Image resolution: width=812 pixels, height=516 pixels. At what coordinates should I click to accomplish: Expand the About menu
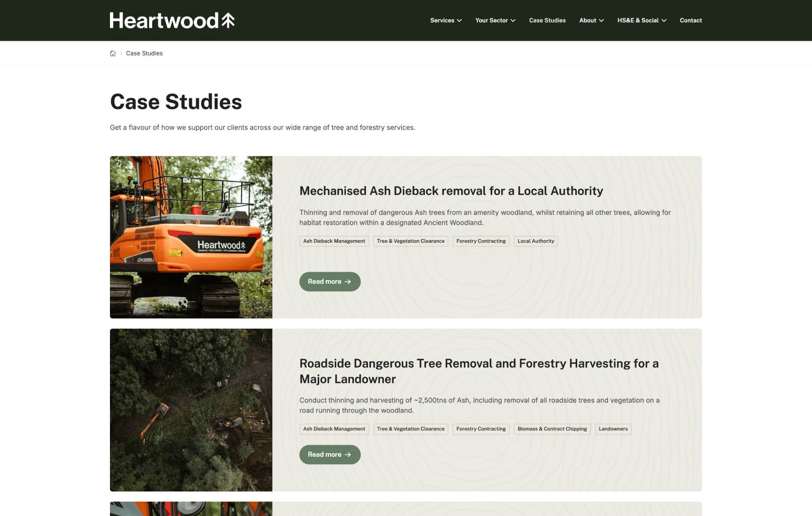tap(591, 21)
